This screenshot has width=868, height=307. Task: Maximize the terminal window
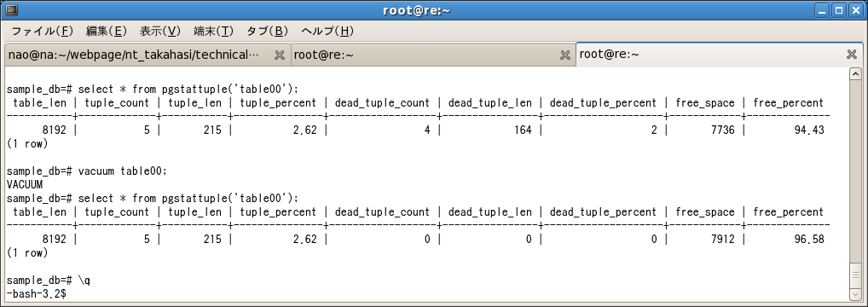pyautogui.click(x=839, y=10)
